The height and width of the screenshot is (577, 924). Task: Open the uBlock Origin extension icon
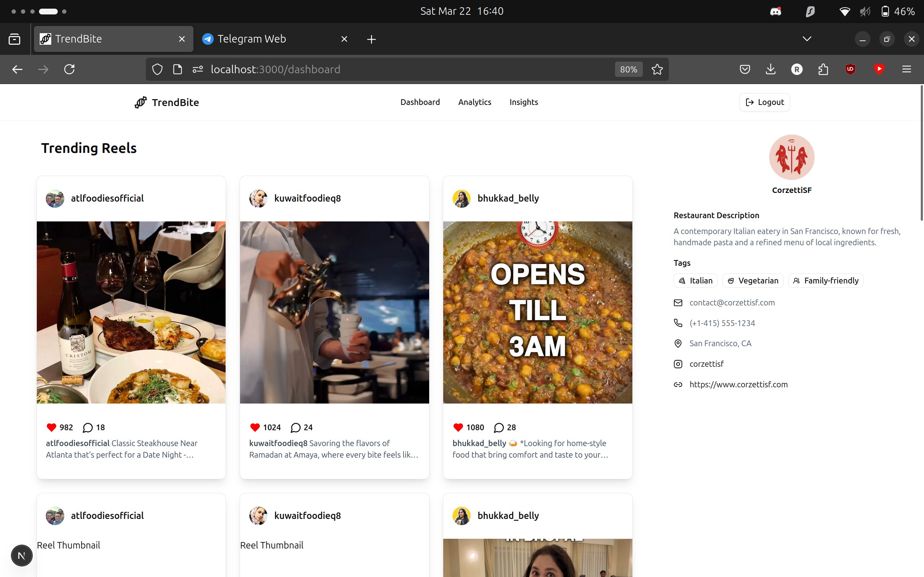(850, 70)
